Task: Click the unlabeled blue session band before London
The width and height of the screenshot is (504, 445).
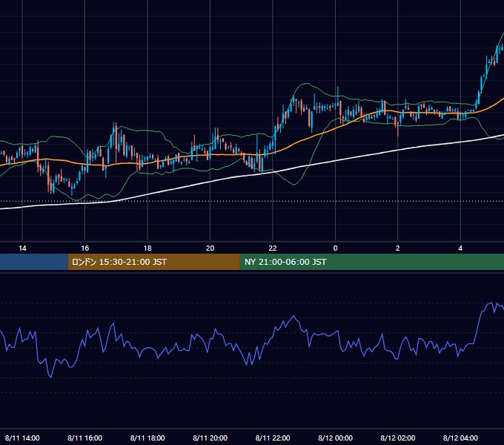Action: click(x=34, y=262)
